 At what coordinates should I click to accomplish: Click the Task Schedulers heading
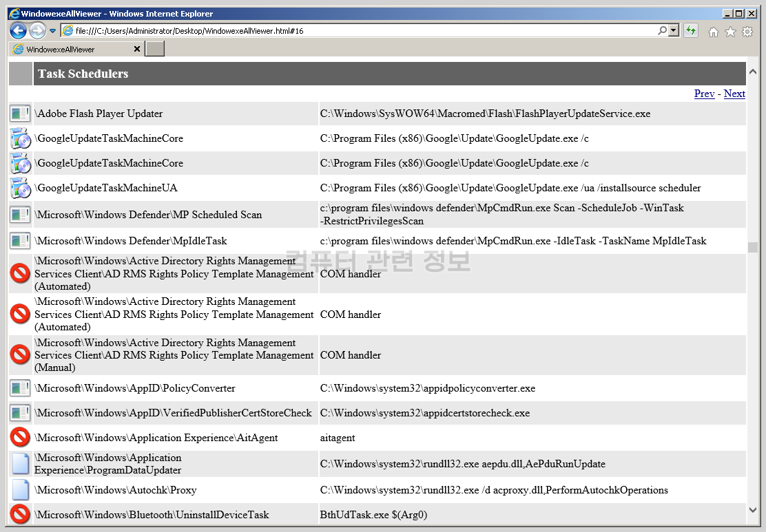[x=83, y=74]
